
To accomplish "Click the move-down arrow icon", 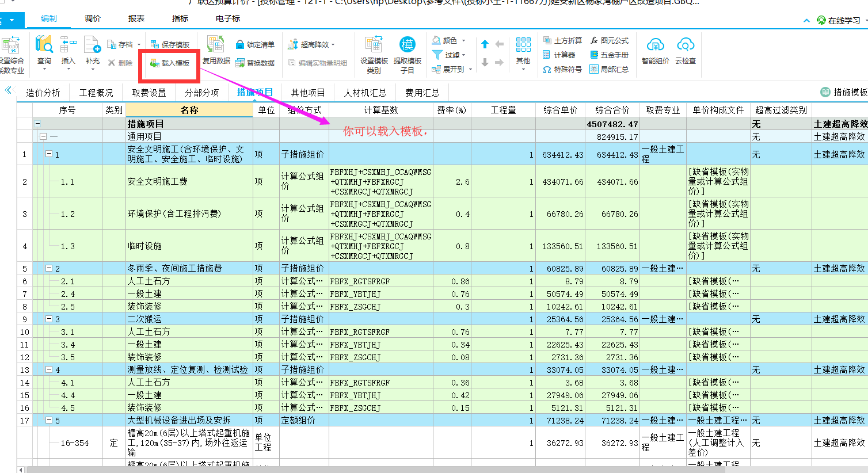I will (485, 62).
